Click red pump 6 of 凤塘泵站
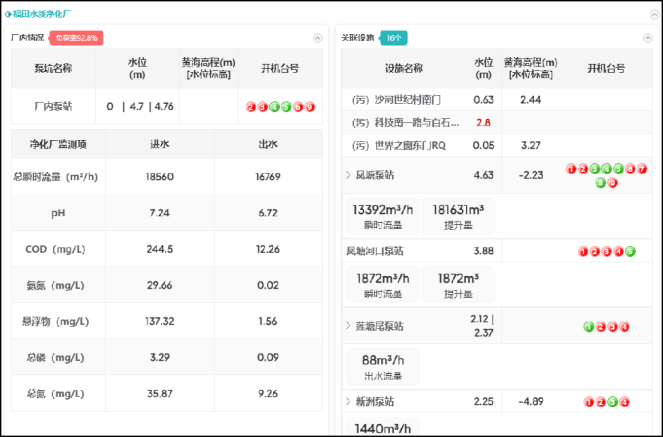The width and height of the screenshot is (663, 437). pos(630,169)
